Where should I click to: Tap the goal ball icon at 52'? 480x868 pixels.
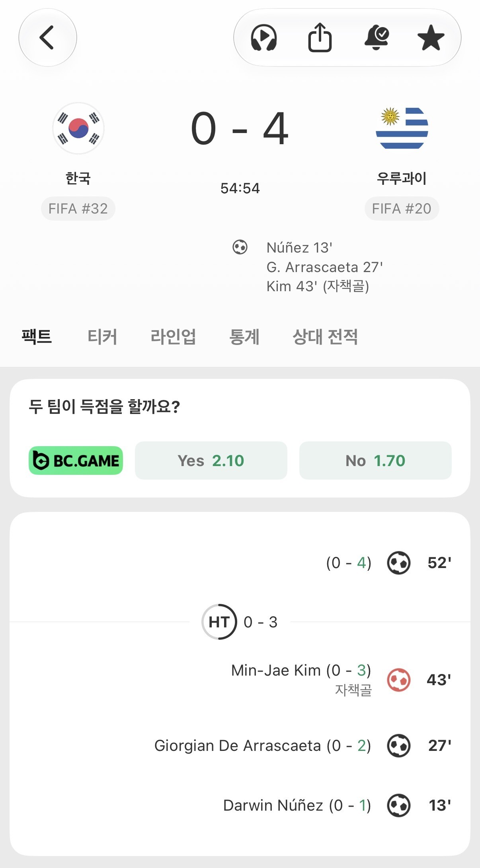[398, 562]
